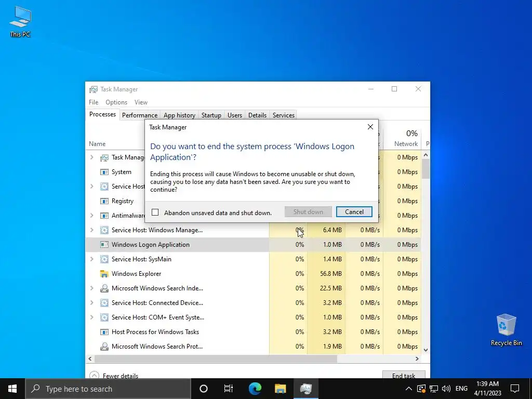Click the Service Host: Connected Device... gear icon

[x=104, y=303]
